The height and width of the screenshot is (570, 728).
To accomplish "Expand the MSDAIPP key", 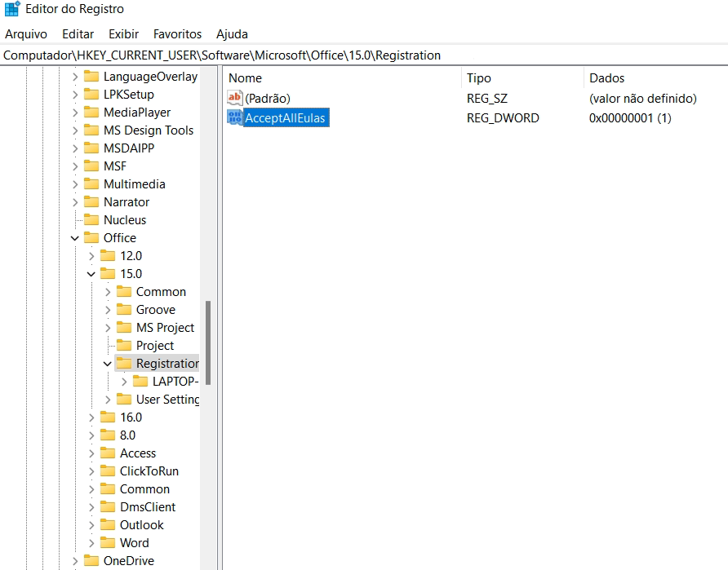I will [x=75, y=148].
